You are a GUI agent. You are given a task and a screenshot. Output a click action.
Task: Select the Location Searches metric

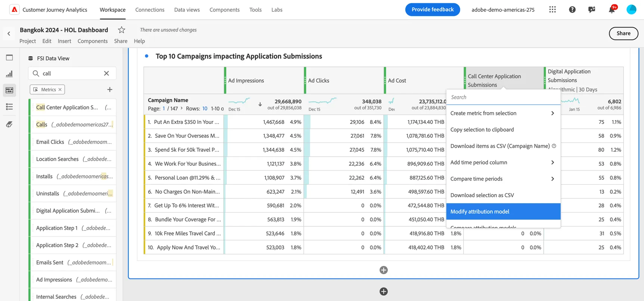click(x=74, y=159)
